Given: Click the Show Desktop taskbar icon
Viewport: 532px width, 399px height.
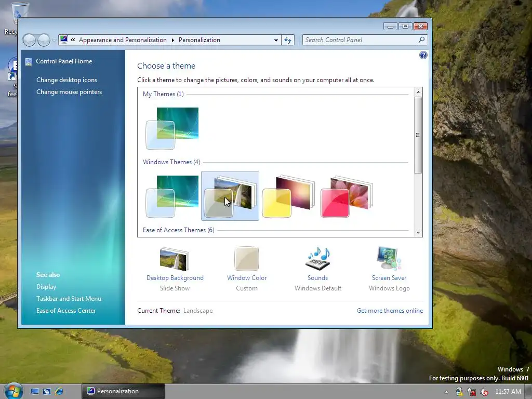Looking at the screenshot, I should [x=35, y=391].
